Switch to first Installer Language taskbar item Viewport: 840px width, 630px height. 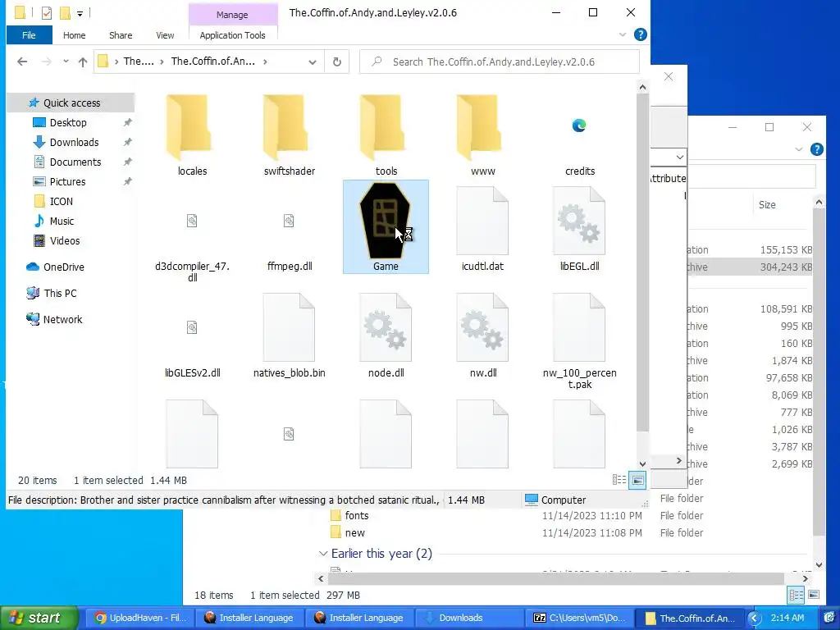pyautogui.click(x=249, y=618)
